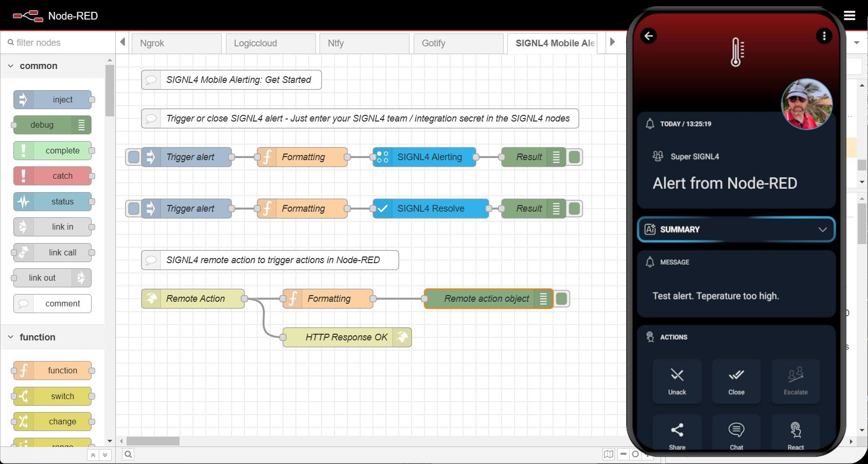868x464 pixels.
Task: Click the canvas search icon in the footer
Action: tap(128, 454)
